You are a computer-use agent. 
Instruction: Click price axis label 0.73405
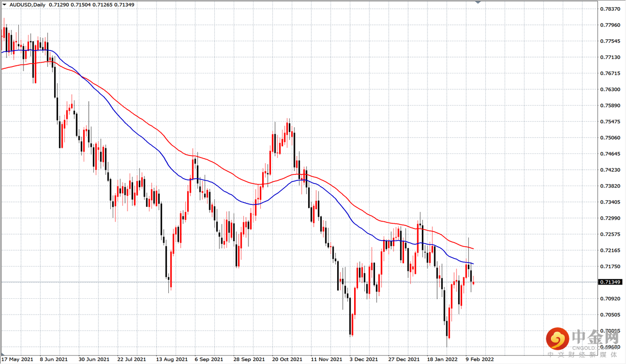click(610, 202)
